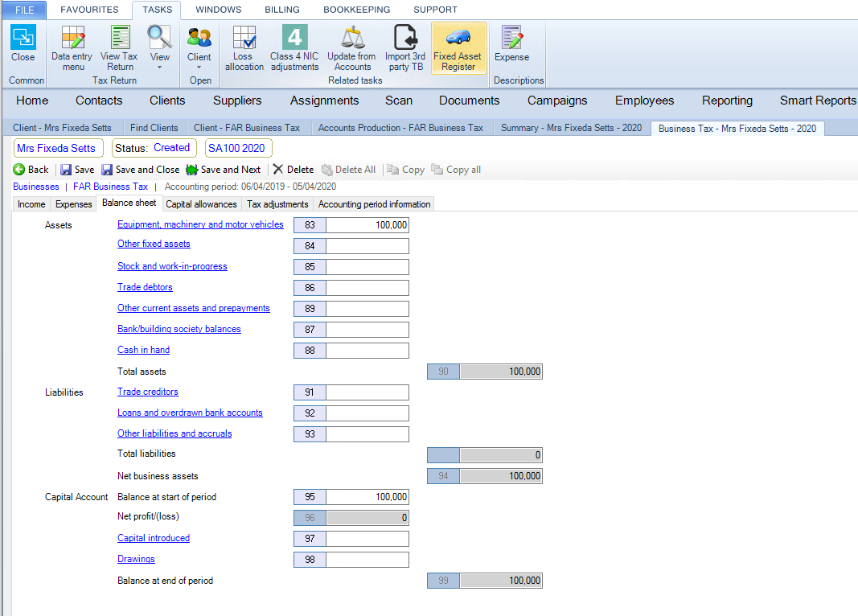Click Save and Close
Screen dimensions: 858x616
click(x=141, y=170)
